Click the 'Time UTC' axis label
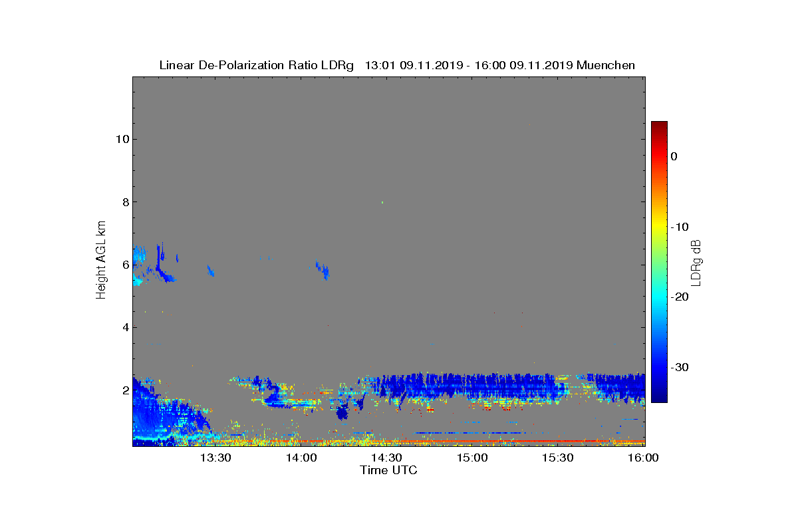 click(389, 470)
